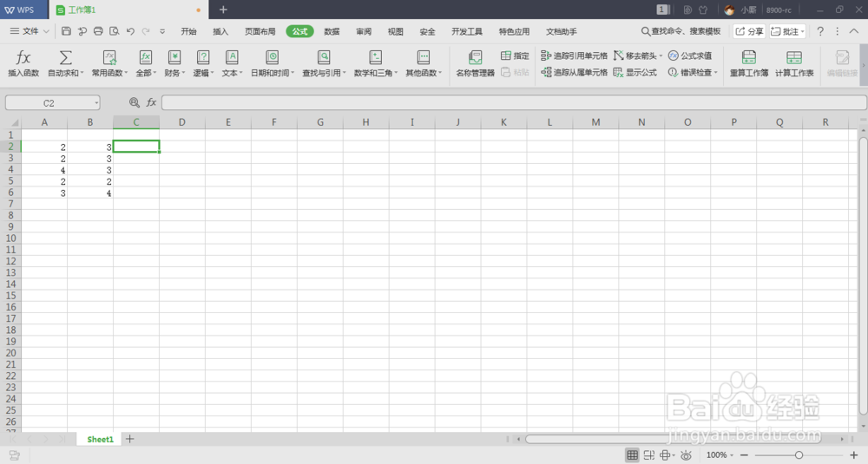The height and width of the screenshot is (464, 868).
Task: Switch to the 数据 Data tab
Action: click(332, 31)
